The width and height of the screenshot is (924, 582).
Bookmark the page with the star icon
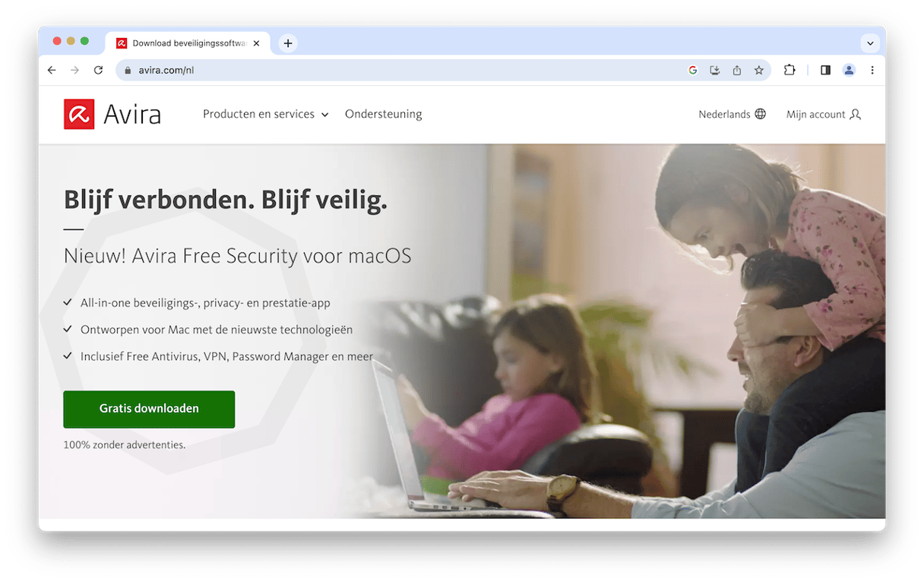point(758,70)
